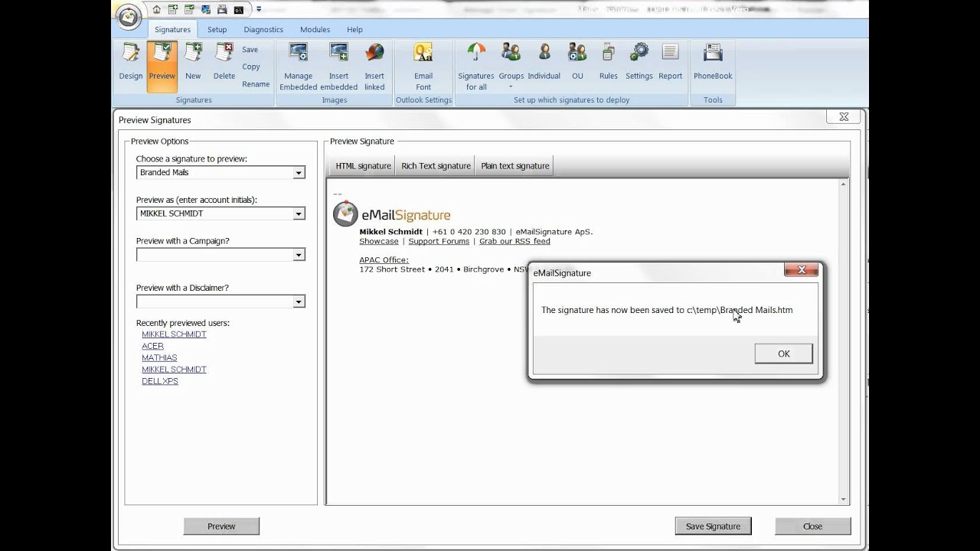
Task: Open the Help ribbon tab
Action: tap(354, 29)
